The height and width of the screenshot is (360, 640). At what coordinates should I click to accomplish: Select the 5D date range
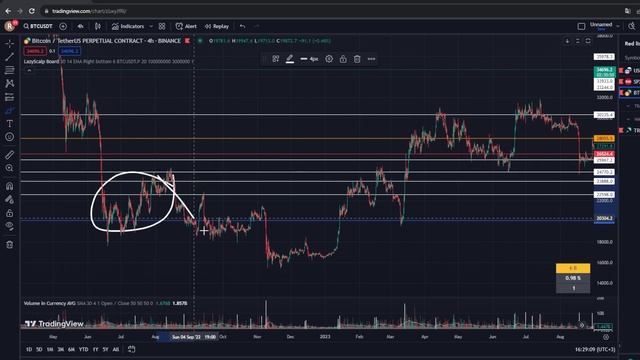point(39,349)
